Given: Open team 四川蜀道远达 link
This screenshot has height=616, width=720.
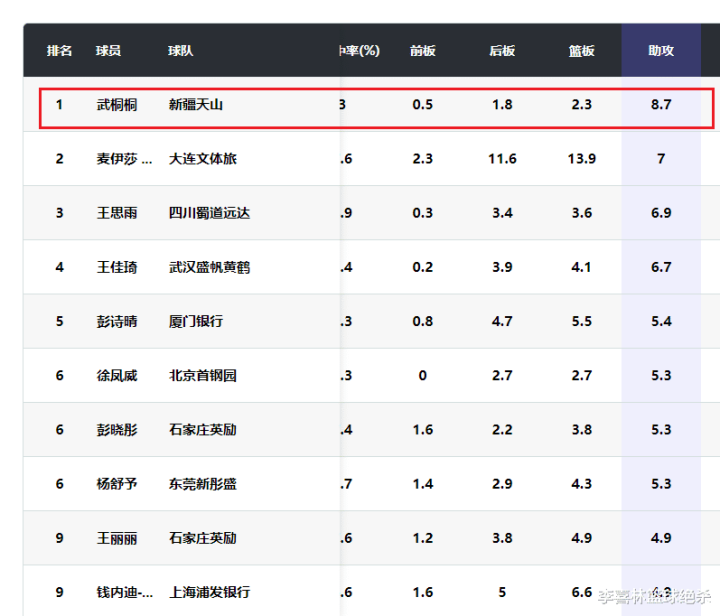Looking at the screenshot, I should pyautogui.click(x=209, y=213).
